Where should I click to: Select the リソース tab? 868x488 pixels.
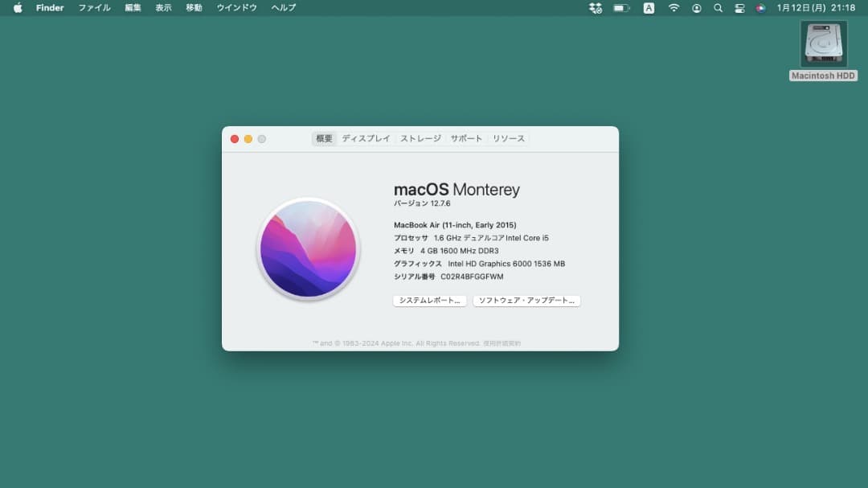pos(509,138)
